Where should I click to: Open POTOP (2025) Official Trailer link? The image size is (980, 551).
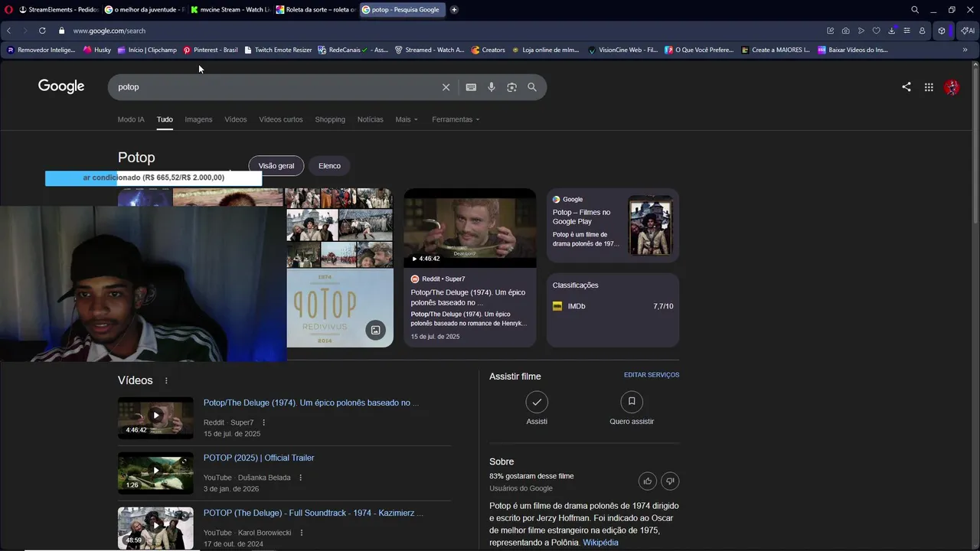click(259, 458)
